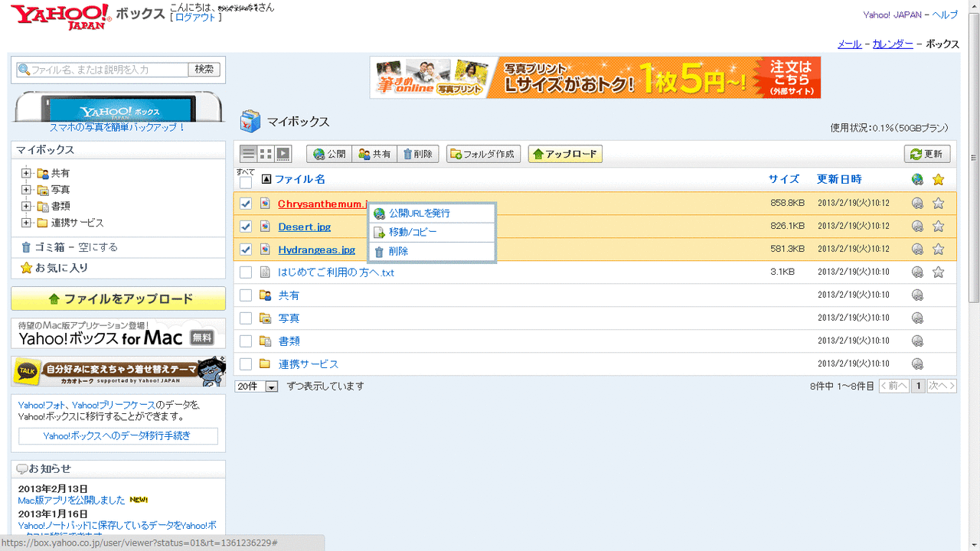Screen dimensions: 980x551
Task: Click the 公開 toolbar button
Action: (x=329, y=154)
